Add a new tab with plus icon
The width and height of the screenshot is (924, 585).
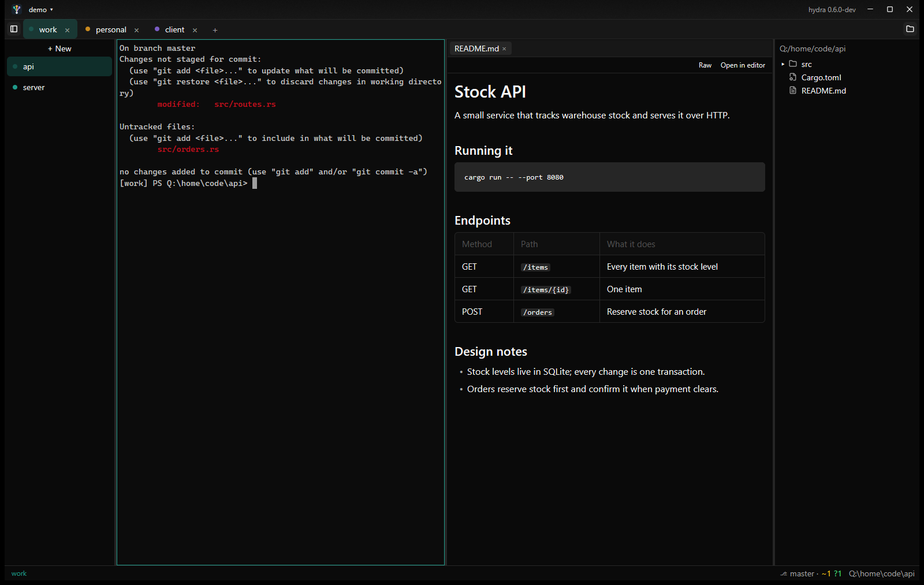coord(215,30)
